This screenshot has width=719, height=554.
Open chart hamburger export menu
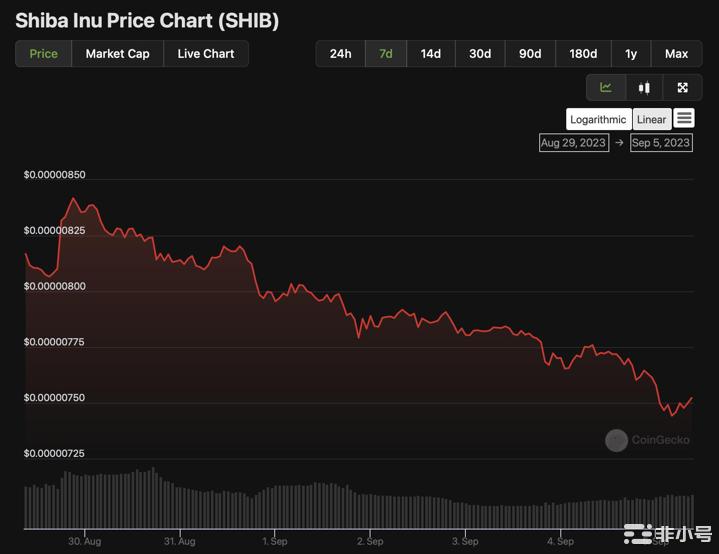coord(684,118)
